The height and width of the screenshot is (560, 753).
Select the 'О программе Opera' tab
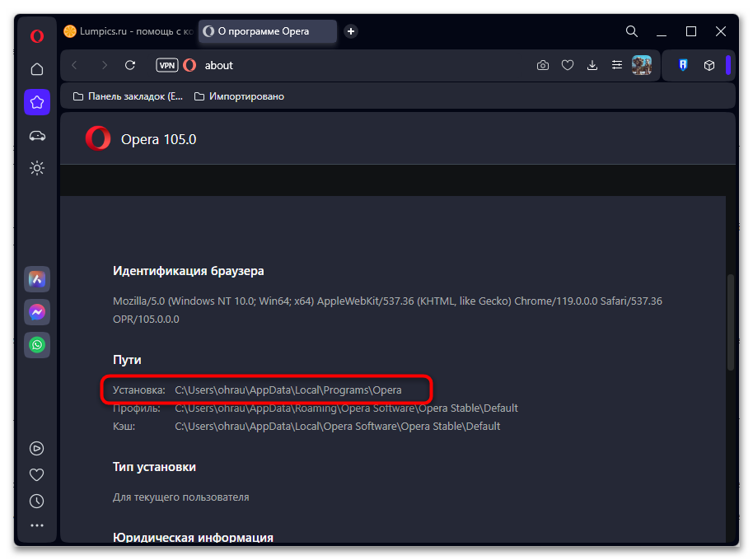pyautogui.click(x=268, y=31)
